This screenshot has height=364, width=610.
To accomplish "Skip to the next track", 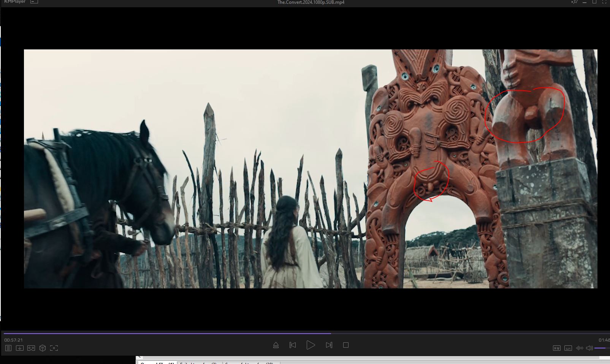I will pos(329,345).
